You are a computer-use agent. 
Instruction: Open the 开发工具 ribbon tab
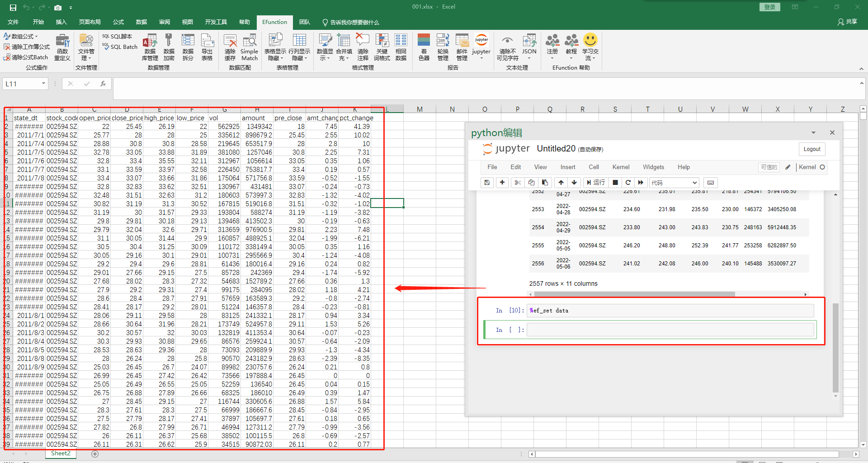(216, 22)
